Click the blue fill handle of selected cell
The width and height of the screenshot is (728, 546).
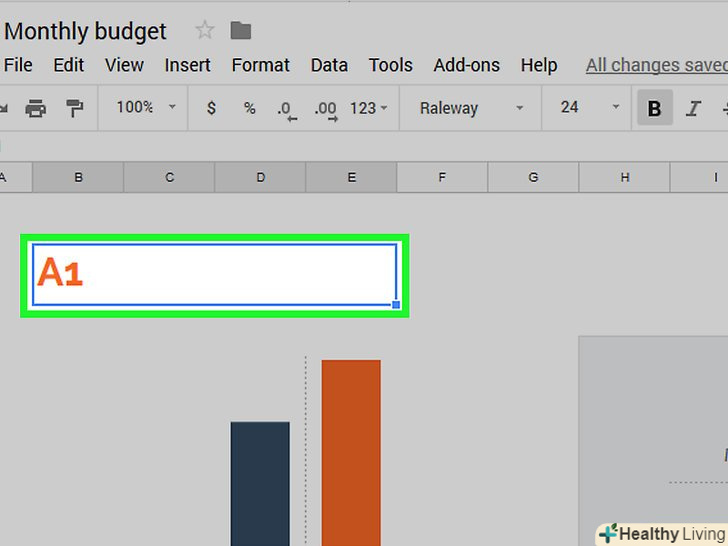(x=396, y=305)
